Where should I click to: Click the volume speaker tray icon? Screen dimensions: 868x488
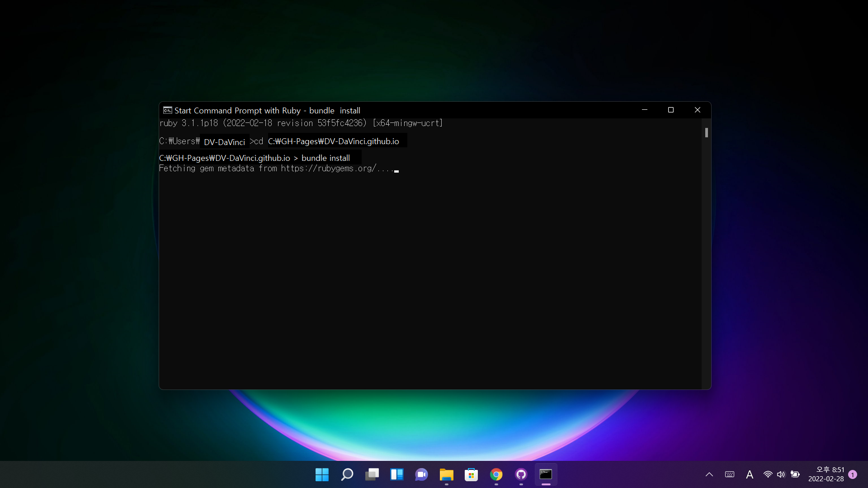click(x=781, y=474)
